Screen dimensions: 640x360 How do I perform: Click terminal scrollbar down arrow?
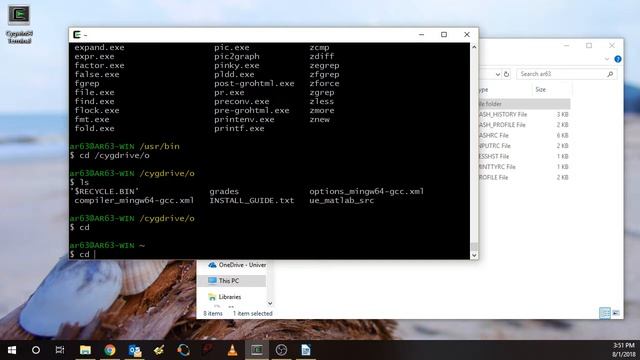(474, 255)
